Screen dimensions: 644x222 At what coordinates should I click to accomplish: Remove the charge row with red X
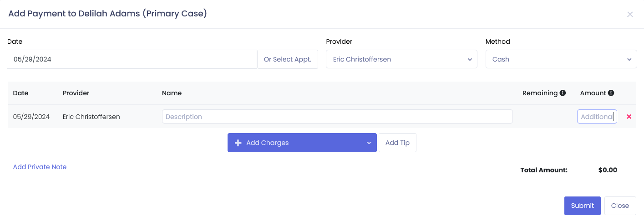[x=629, y=117]
